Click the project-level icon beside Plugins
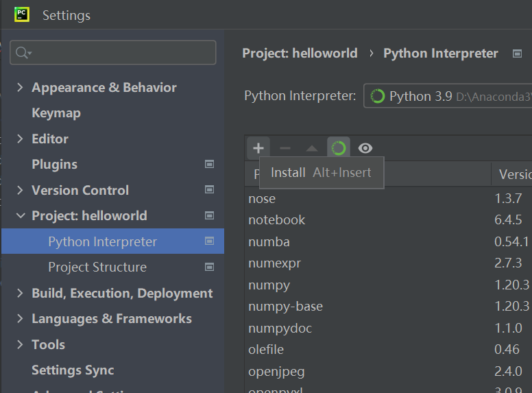This screenshot has width=532, height=393. [210, 165]
